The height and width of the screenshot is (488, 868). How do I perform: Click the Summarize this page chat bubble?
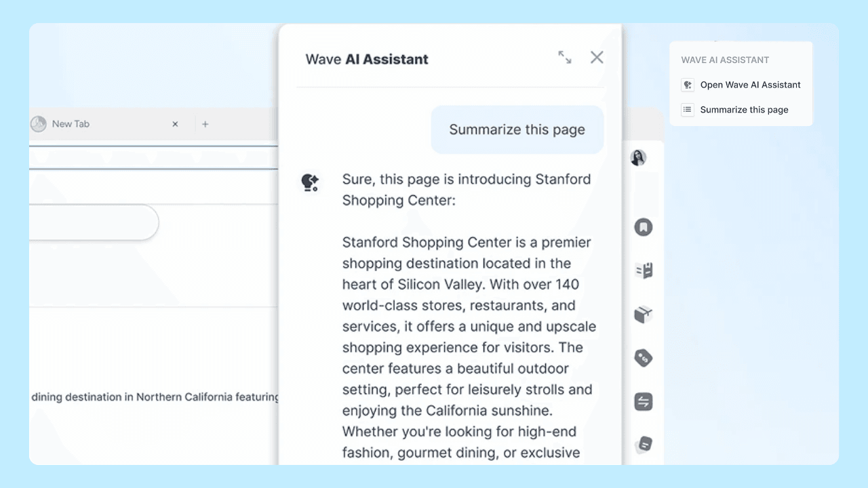(x=517, y=129)
